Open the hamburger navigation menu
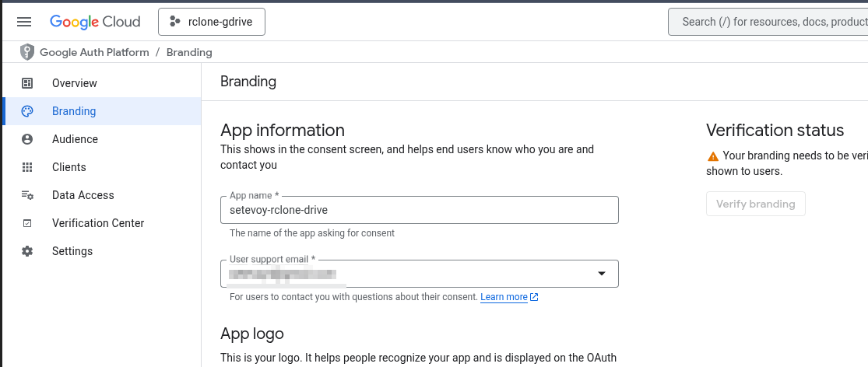Image resolution: width=868 pixels, height=367 pixels. 24,22
